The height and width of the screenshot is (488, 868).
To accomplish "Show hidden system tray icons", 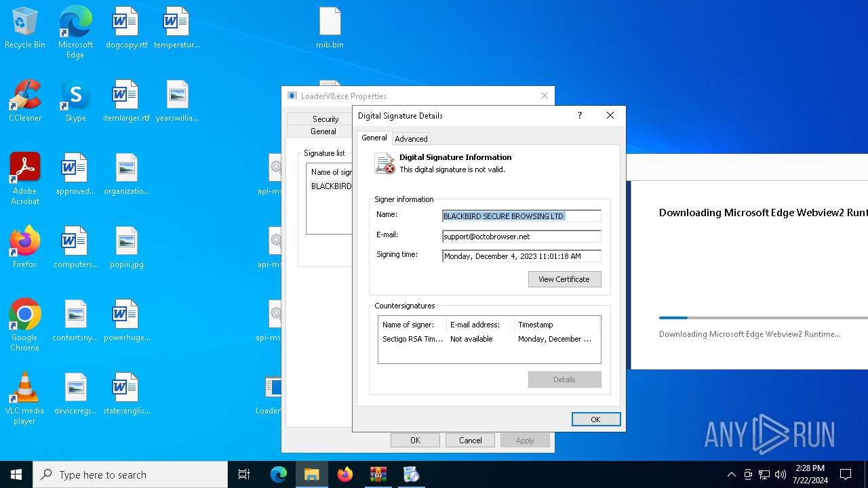I will pos(731,474).
